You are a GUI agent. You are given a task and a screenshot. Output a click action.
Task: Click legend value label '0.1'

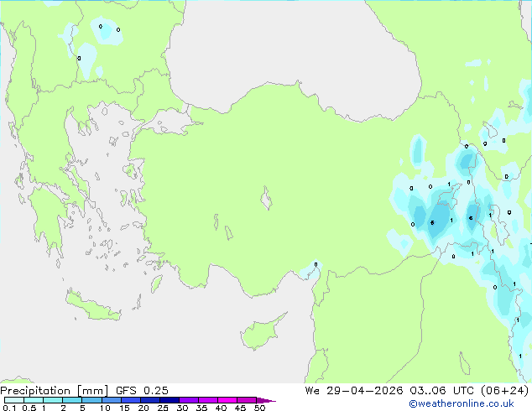click(9, 408)
